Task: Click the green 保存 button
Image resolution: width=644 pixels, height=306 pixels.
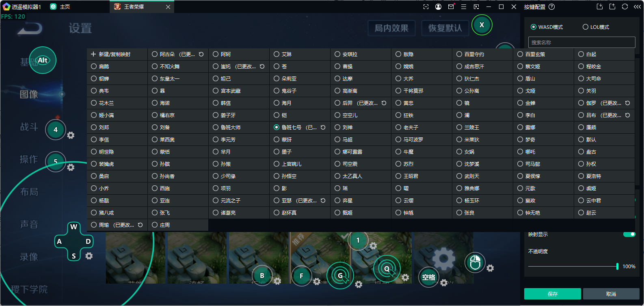Action: tap(552, 294)
